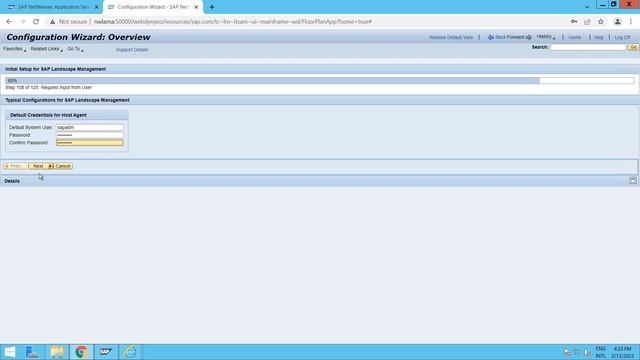Log off via the Log Off link
Image resolution: width=640 pixels, height=360 pixels.
pyautogui.click(x=622, y=37)
